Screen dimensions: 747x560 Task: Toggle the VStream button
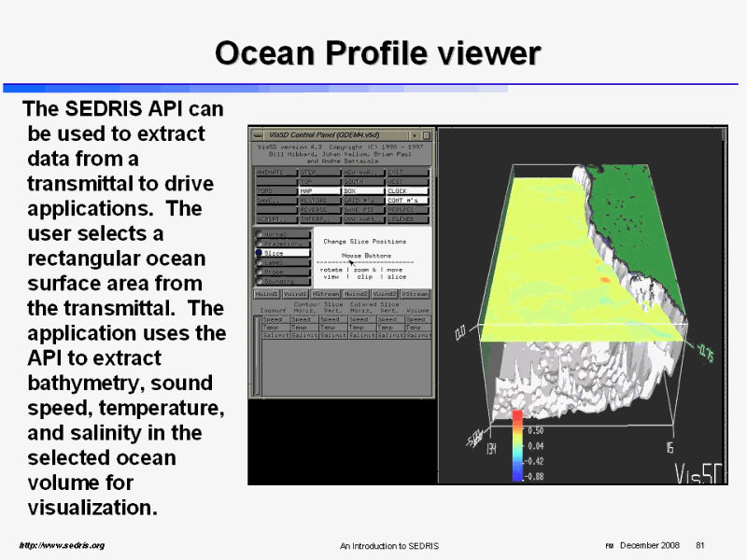(416, 294)
